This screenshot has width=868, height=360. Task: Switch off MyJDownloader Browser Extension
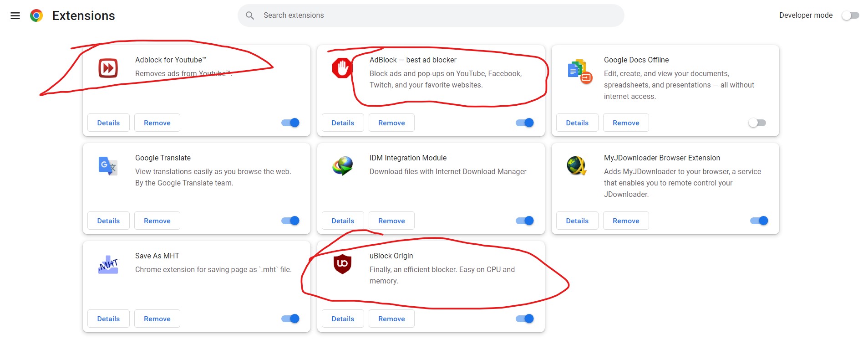(x=759, y=221)
